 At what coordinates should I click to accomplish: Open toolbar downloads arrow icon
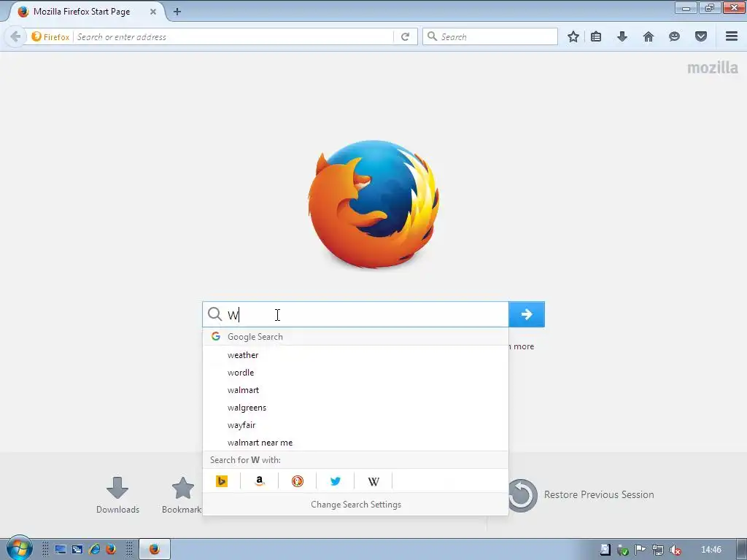[622, 36]
